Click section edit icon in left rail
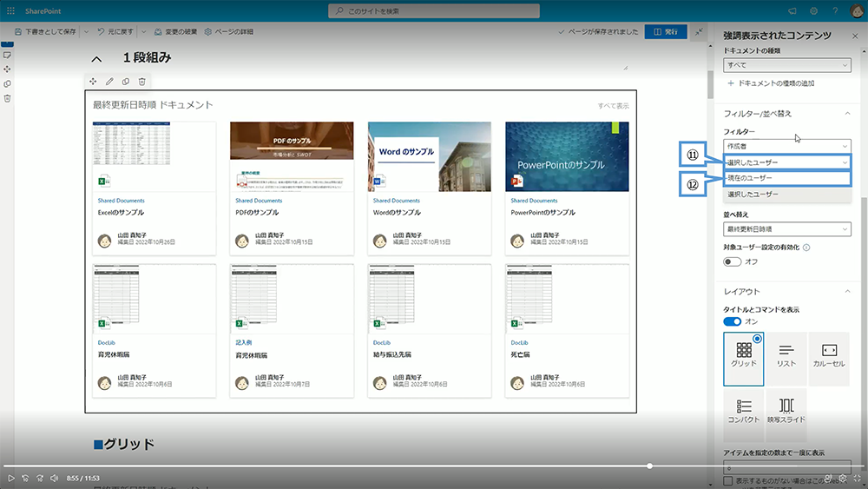The height and width of the screenshot is (489, 868). click(7, 56)
